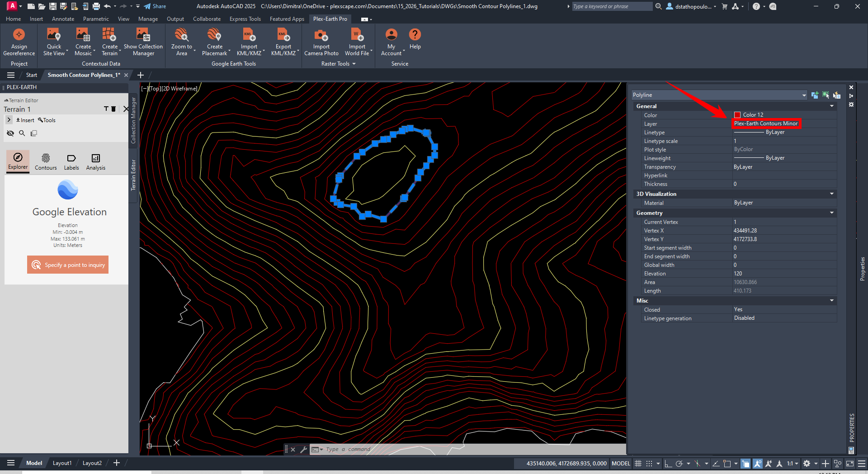Toggle snap mode in status bar
Screen dimensions: 868x474
pyautogui.click(x=649, y=463)
